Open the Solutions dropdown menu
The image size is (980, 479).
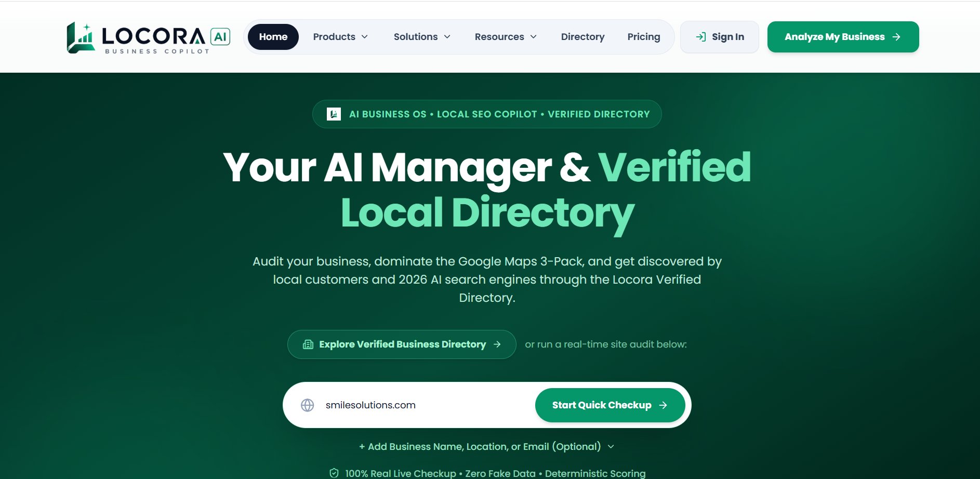pos(422,37)
